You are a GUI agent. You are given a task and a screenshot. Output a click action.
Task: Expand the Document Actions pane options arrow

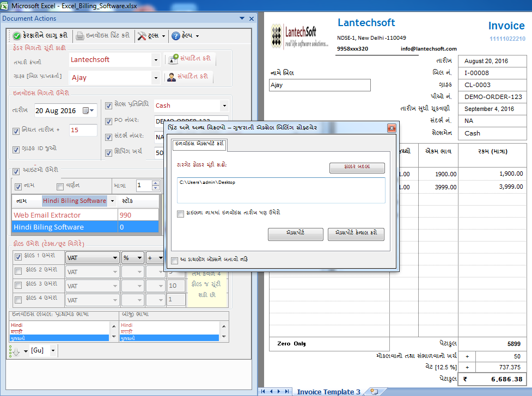point(242,18)
